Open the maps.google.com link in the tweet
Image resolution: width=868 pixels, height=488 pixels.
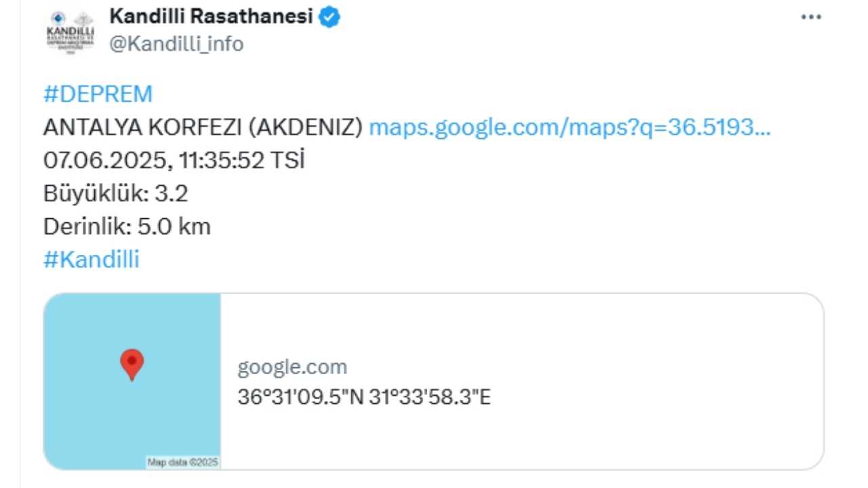point(569,127)
